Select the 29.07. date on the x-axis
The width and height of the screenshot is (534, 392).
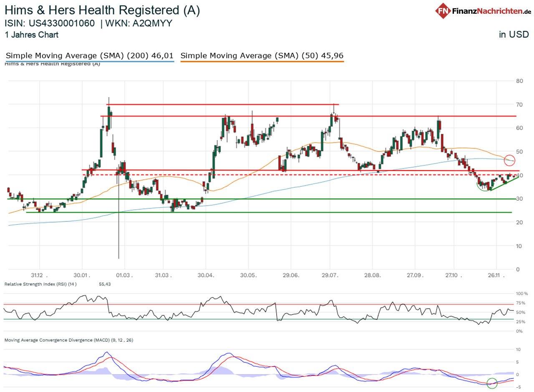(x=330, y=276)
